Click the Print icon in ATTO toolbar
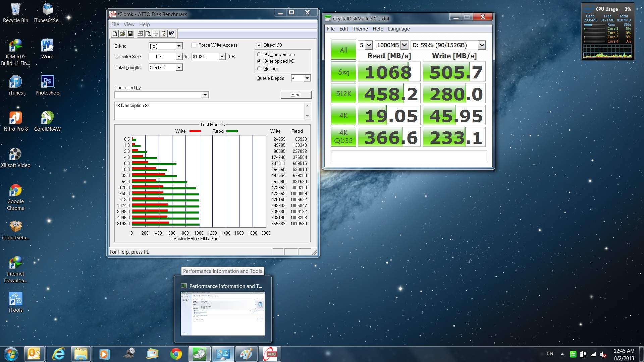The image size is (644, 362). 140,34
